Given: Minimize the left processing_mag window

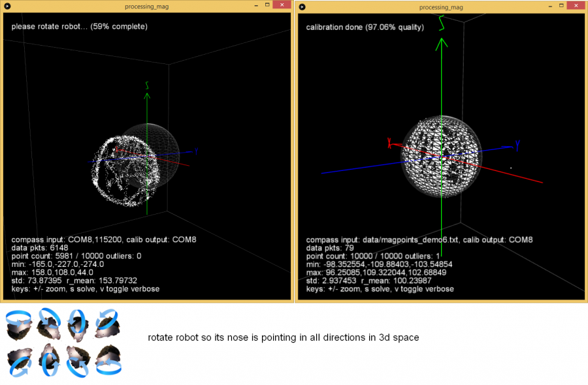Looking at the screenshot, I should tap(256, 5).
